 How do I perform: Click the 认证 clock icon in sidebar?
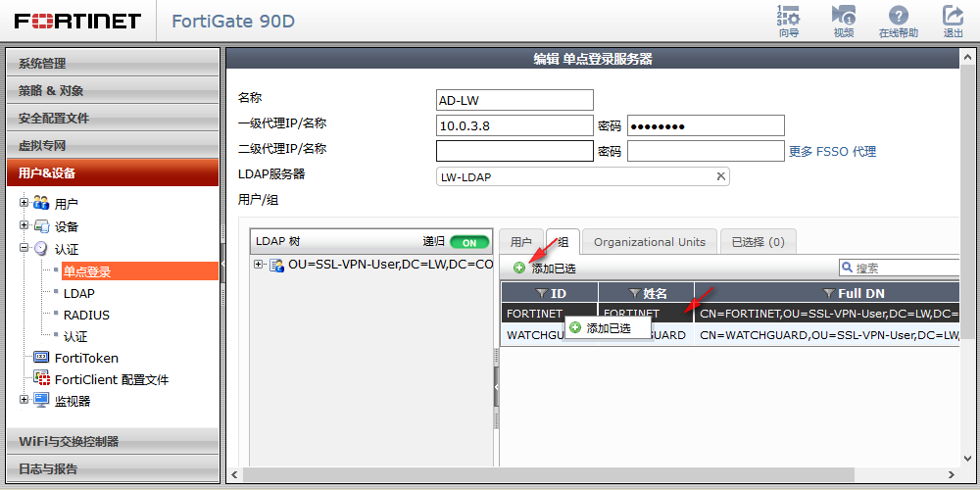tap(41, 248)
